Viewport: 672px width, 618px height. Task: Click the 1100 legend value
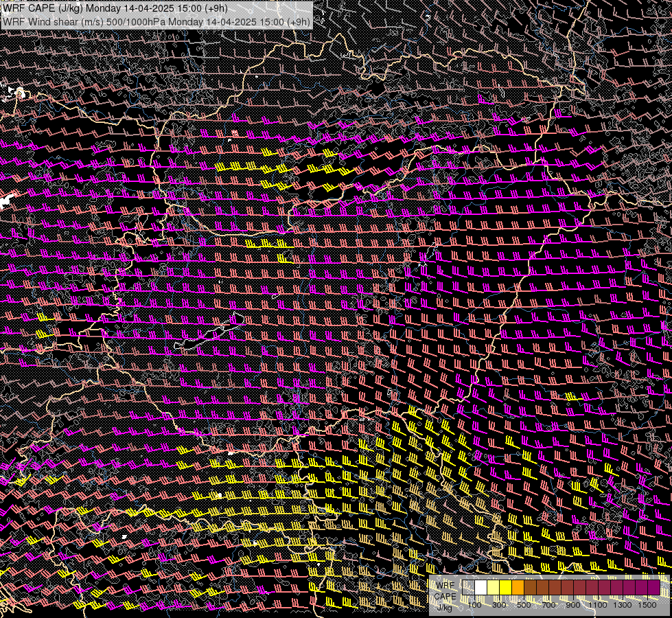(x=597, y=605)
